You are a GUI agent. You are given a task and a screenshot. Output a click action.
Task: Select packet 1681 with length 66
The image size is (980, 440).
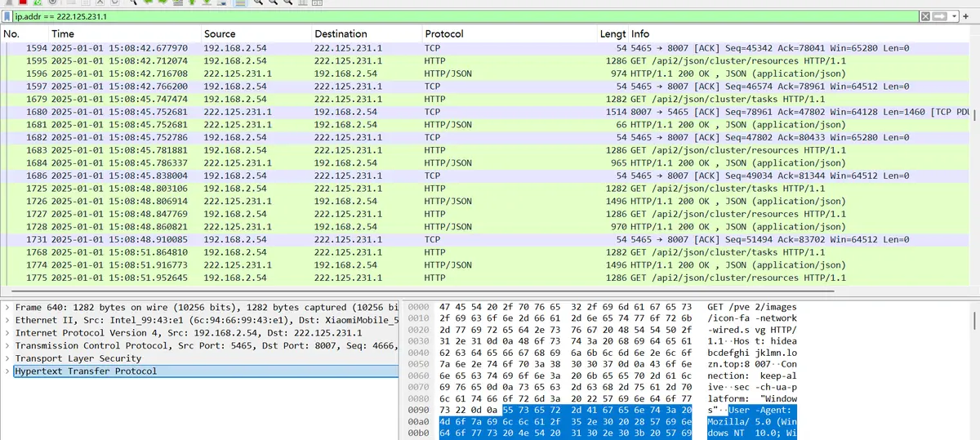pyautogui.click(x=486, y=125)
